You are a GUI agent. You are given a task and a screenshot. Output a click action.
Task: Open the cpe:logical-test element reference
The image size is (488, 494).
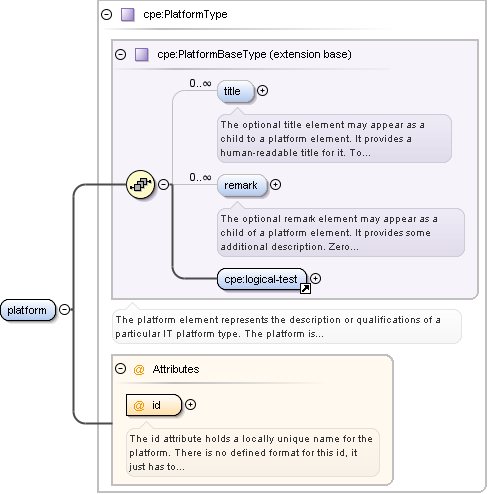coord(262,279)
